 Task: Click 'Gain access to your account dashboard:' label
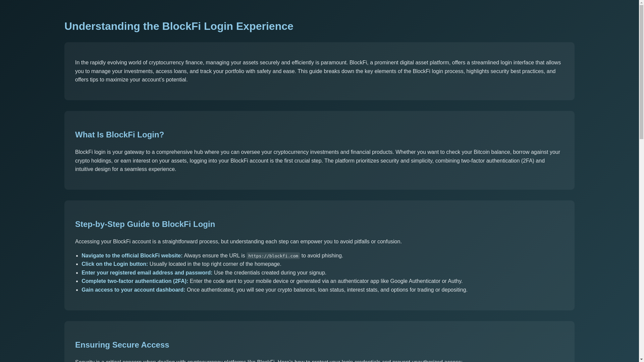[x=133, y=290]
